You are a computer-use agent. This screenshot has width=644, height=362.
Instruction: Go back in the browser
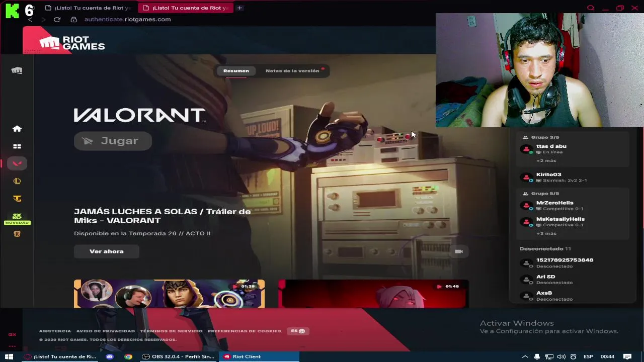pyautogui.click(x=30, y=19)
